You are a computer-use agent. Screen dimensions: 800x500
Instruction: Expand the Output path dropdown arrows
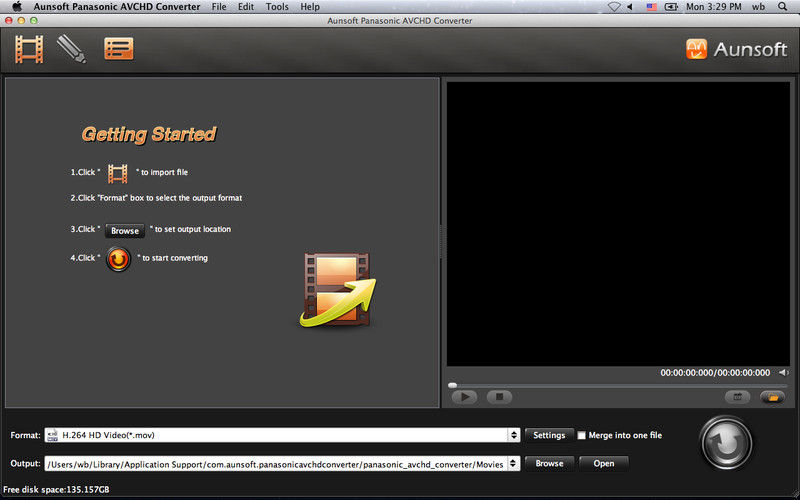click(x=514, y=463)
